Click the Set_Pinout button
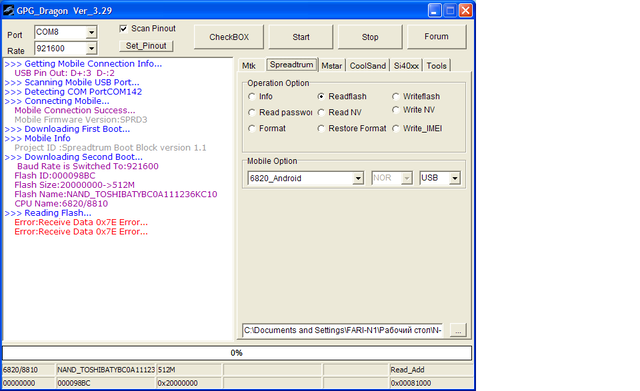Screen dimensions: 640x391 pyautogui.click(x=146, y=46)
